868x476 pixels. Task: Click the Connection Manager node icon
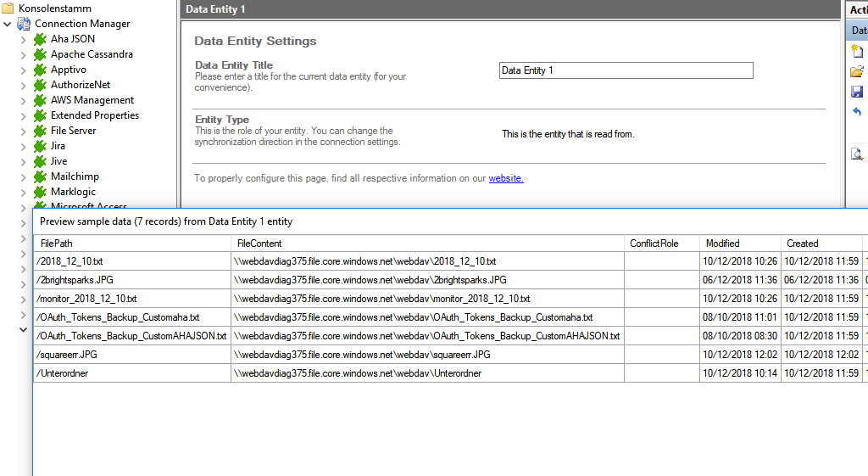pos(25,24)
